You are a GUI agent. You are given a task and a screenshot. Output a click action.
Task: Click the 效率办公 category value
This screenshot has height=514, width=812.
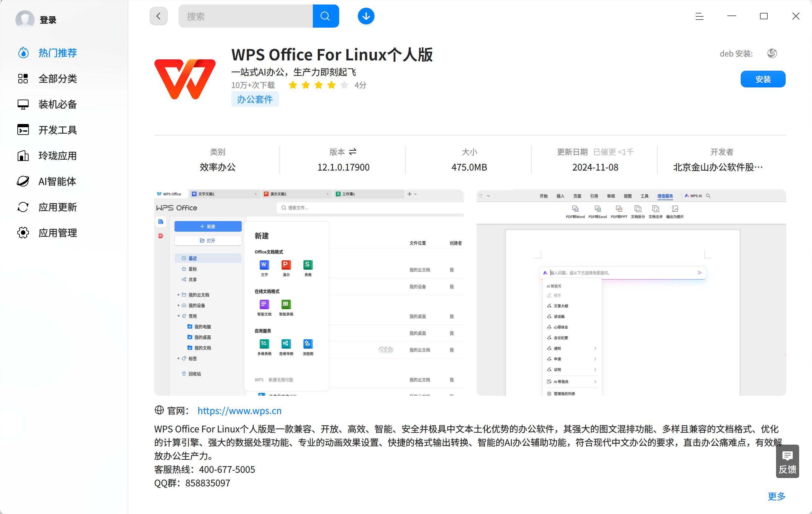coord(217,167)
